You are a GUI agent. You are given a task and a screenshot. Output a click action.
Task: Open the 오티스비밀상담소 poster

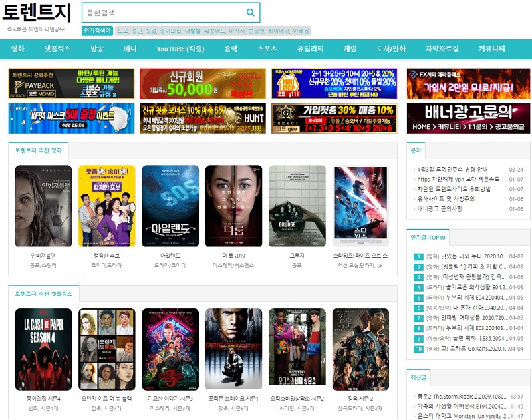[297, 347]
